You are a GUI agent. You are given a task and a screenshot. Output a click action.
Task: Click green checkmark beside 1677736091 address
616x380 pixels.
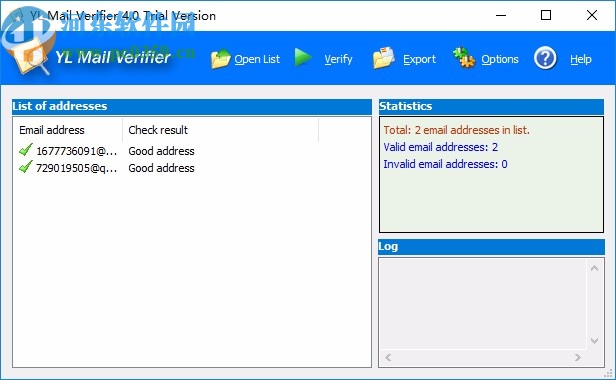[26, 150]
